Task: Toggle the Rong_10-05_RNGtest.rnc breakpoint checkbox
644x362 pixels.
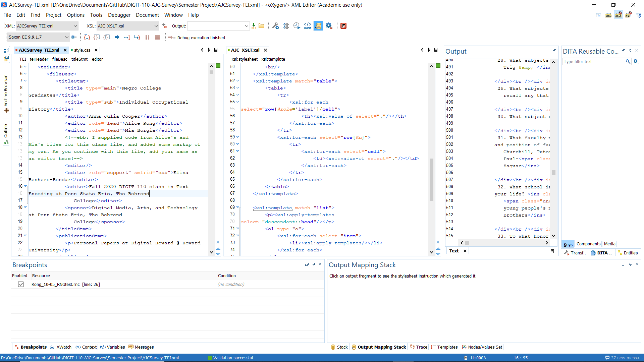Action: pyautogui.click(x=21, y=284)
